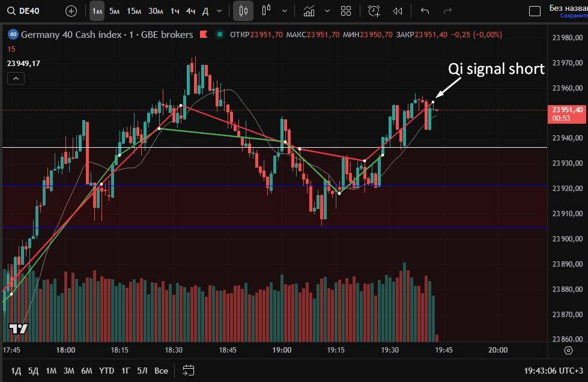588x382 pixels.
Task: Open the Indicators chart icon
Action: point(309,11)
